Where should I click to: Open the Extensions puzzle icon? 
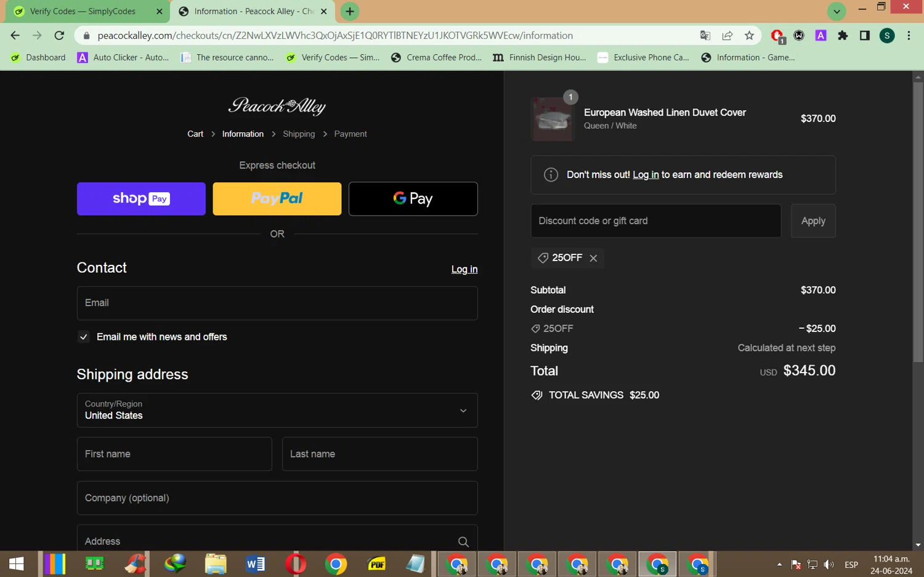pos(843,36)
